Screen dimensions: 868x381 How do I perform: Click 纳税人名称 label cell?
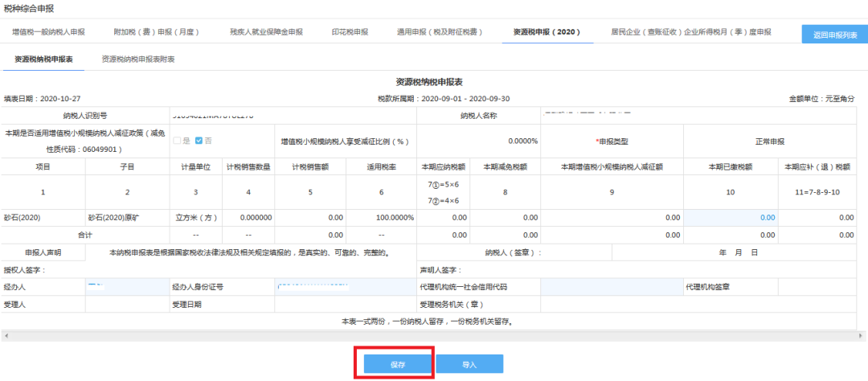478,116
